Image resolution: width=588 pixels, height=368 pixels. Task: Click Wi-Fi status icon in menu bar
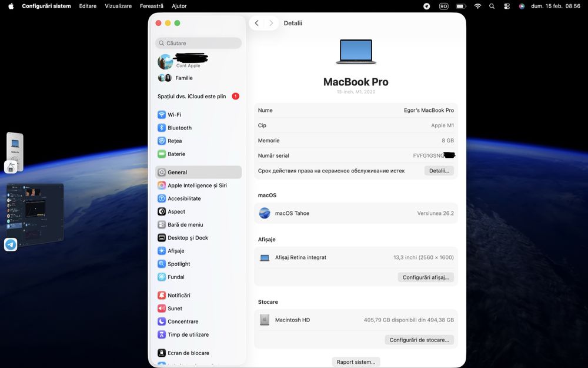(x=477, y=6)
